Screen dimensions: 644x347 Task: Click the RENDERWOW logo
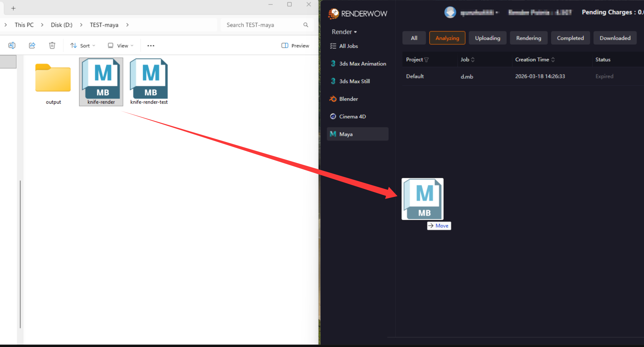pyautogui.click(x=357, y=13)
